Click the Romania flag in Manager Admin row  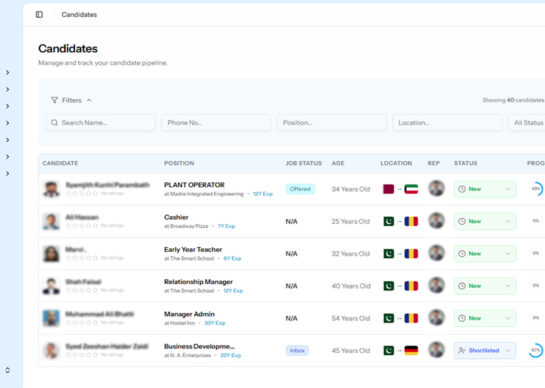point(411,318)
